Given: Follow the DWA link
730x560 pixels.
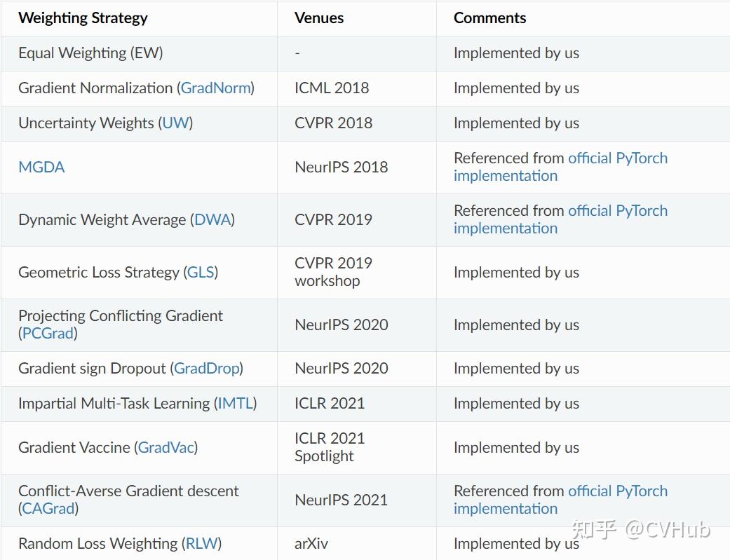Looking at the screenshot, I should click(212, 220).
